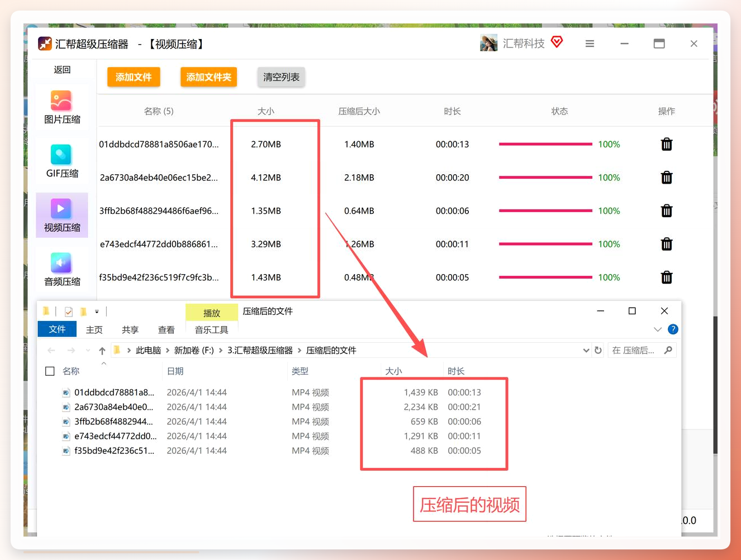
Task: Click the 添加文件 button
Action: (134, 77)
